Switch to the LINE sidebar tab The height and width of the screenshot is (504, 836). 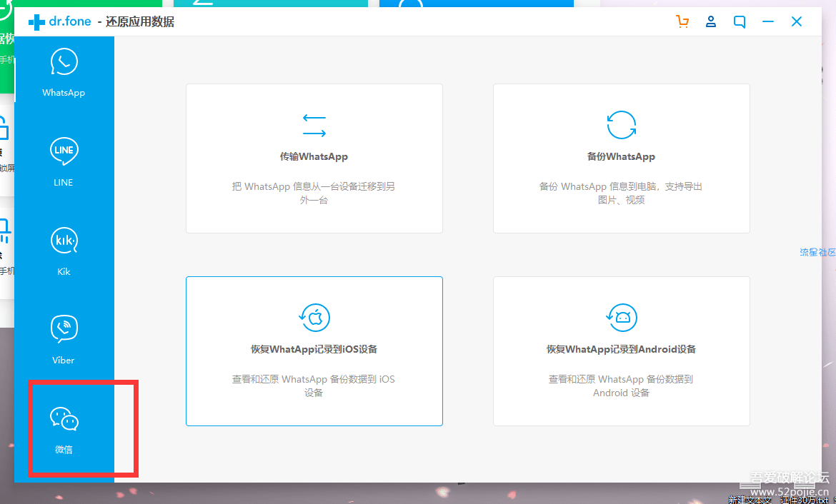point(64,162)
